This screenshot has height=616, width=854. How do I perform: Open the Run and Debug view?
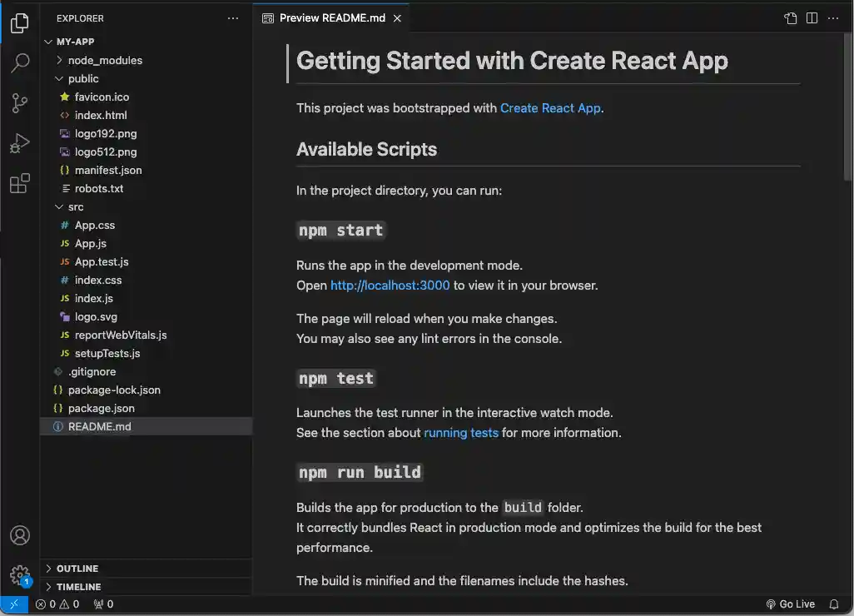tap(20, 143)
